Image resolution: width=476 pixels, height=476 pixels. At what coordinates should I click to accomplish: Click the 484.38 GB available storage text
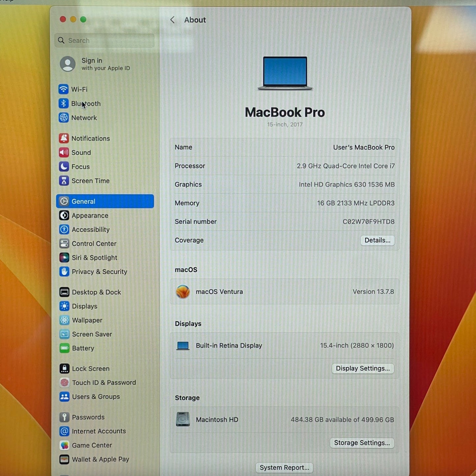coord(342,420)
